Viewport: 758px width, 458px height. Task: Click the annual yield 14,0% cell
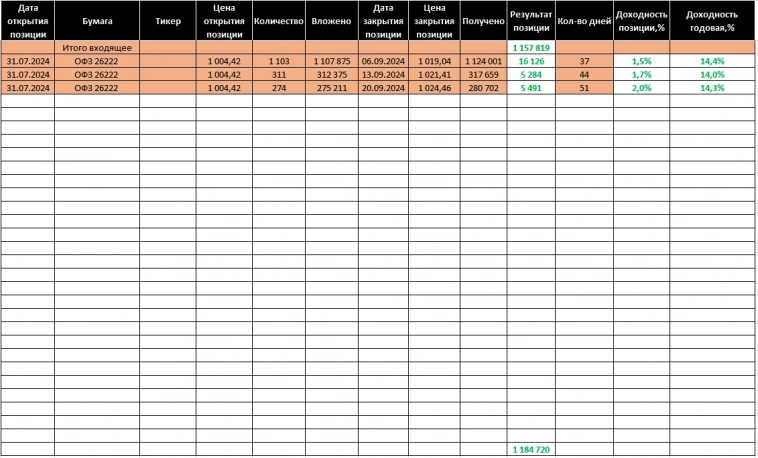[x=713, y=74]
